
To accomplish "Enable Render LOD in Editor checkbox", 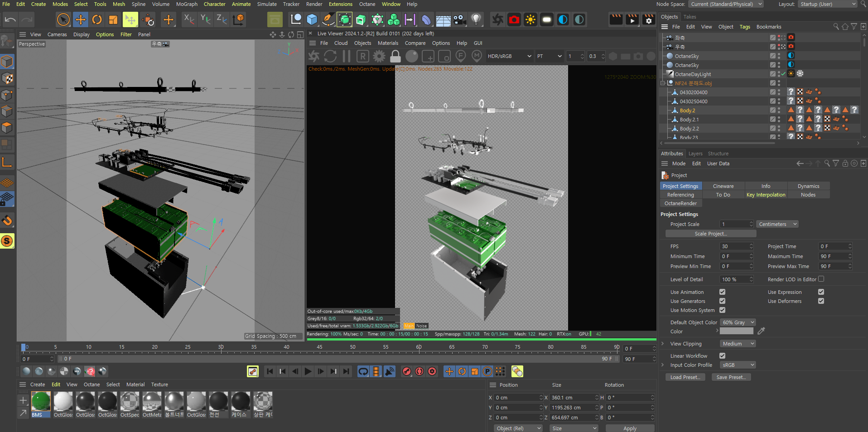I will click(x=821, y=279).
